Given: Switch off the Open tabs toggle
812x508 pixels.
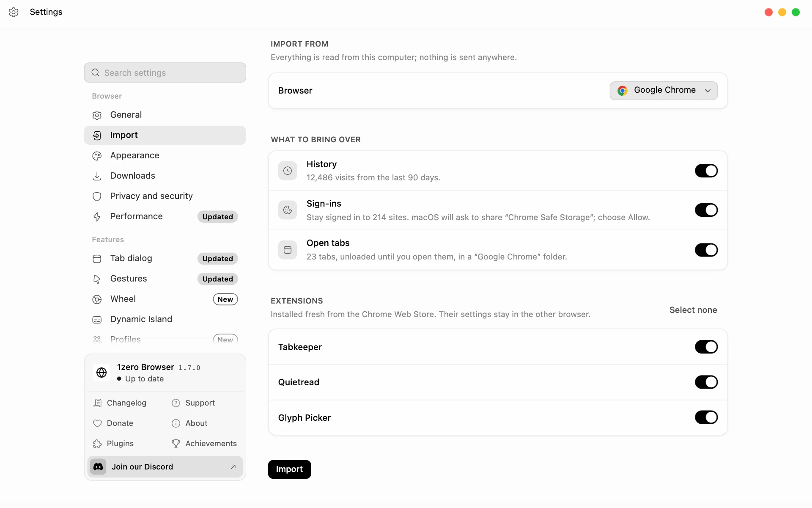Looking at the screenshot, I should [706, 250].
